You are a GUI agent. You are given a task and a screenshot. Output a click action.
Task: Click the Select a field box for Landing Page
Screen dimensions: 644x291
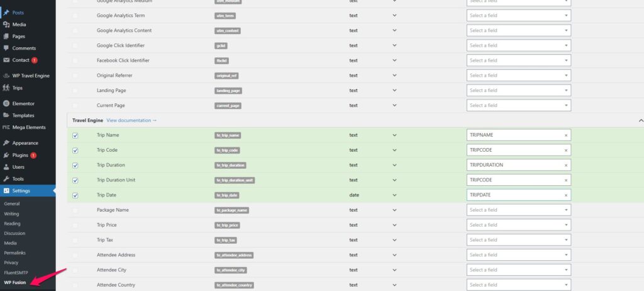click(x=519, y=91)
